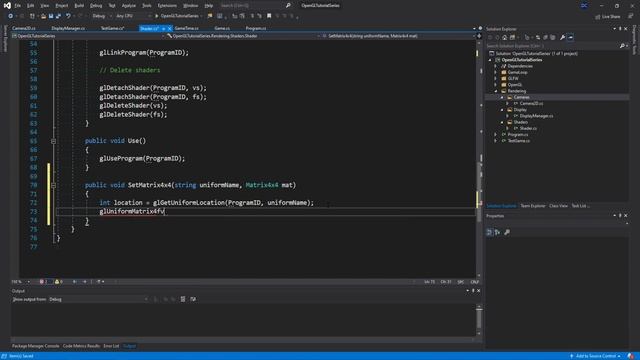The width and height of the screenshot is (640, 360).
Task: Select DisplayManager.cs in Solution Explorer
Action: pyautogui.click(x=536, y=116)
